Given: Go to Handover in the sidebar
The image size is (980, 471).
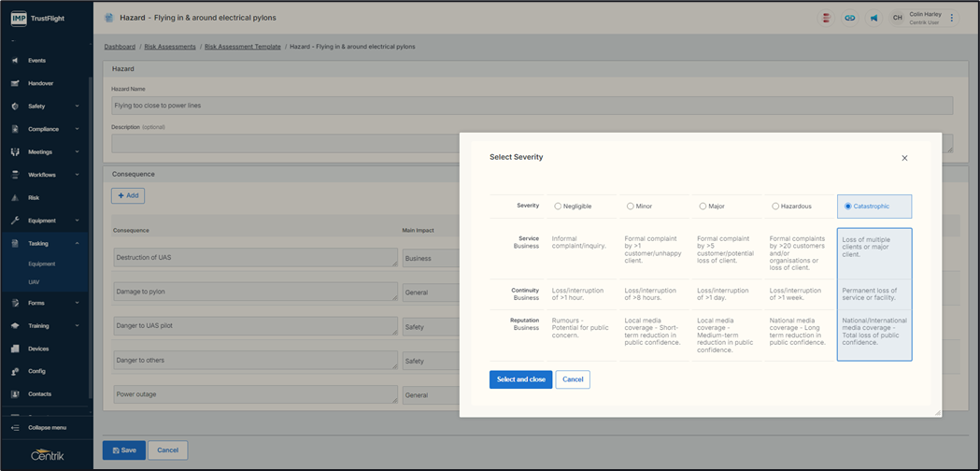Looking at the screenshot, I should (x=40, y=83).
